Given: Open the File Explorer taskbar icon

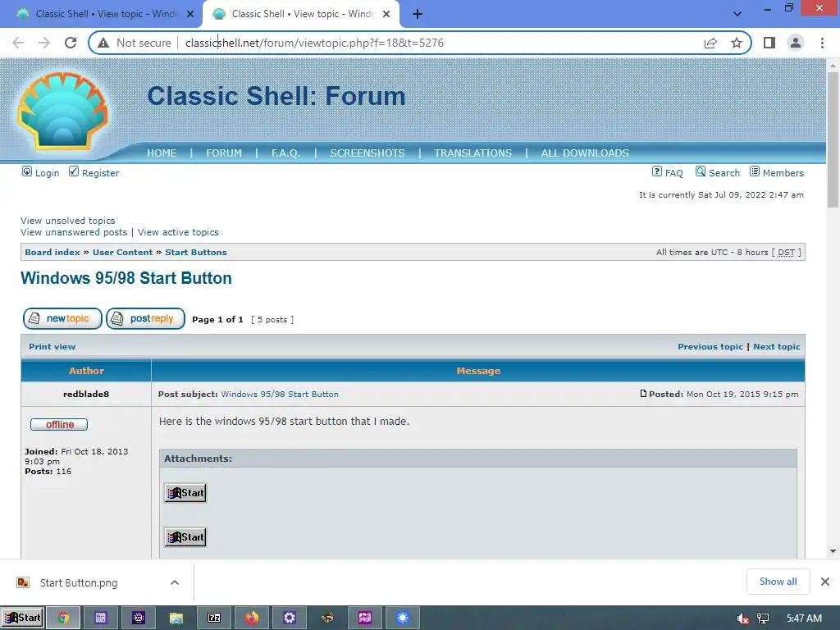Looking at the screenshot, I should (176, 619).
